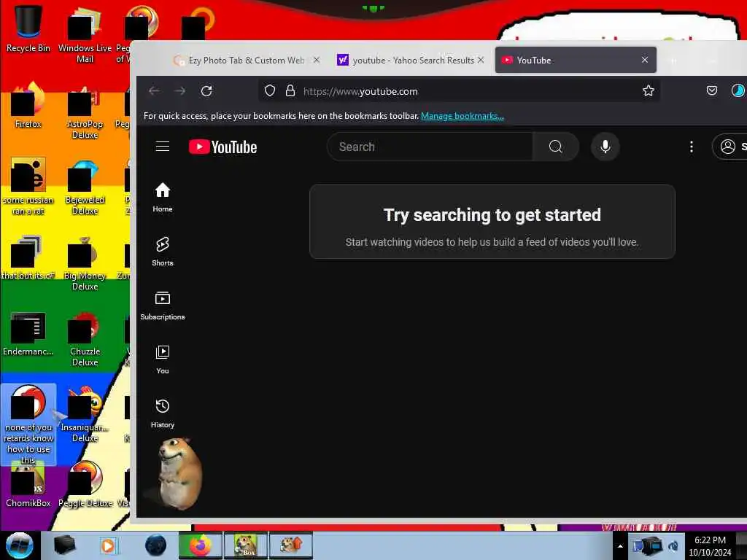Viewport: 747px width, 560px height.
Task: Select Peggle Deluxe desktop icon
Action: pos(85,484)
